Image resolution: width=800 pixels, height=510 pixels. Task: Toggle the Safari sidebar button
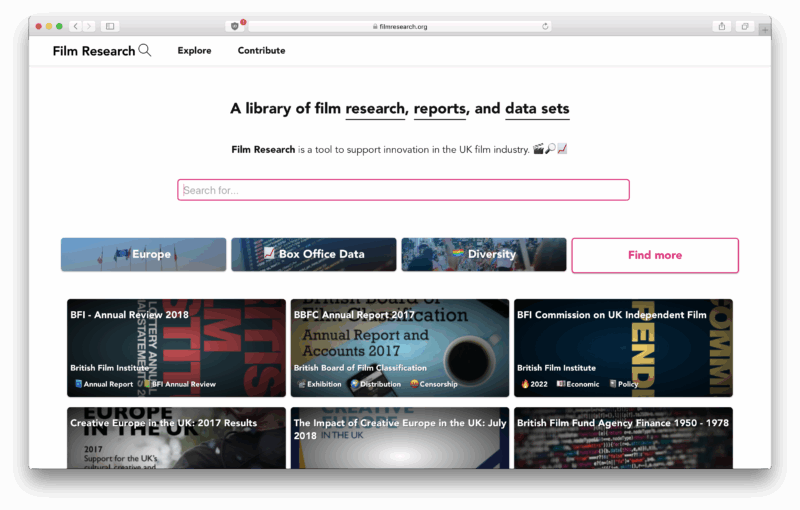pos(110,26)
